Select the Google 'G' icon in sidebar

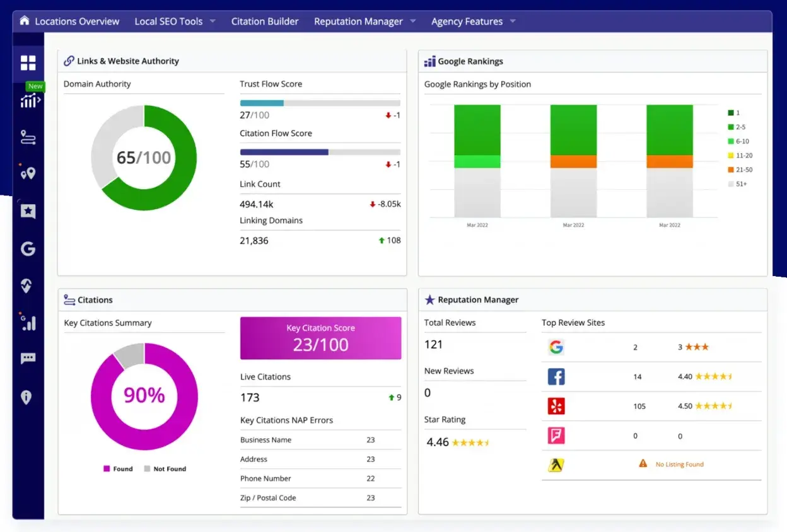[x=28, y=248]
